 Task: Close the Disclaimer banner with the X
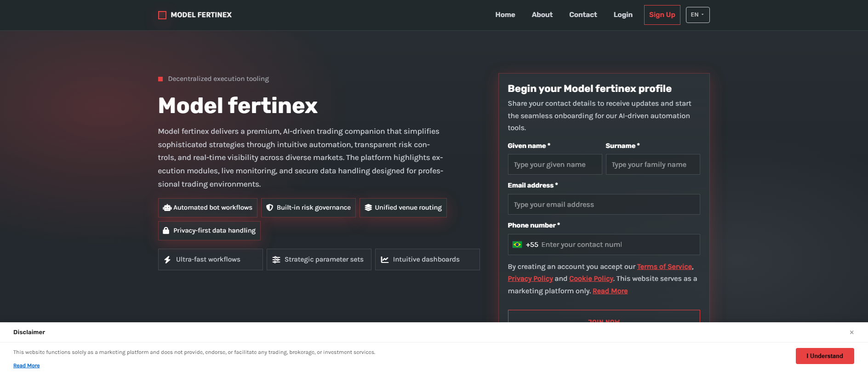pyautogui.click(x=851, y=332)
